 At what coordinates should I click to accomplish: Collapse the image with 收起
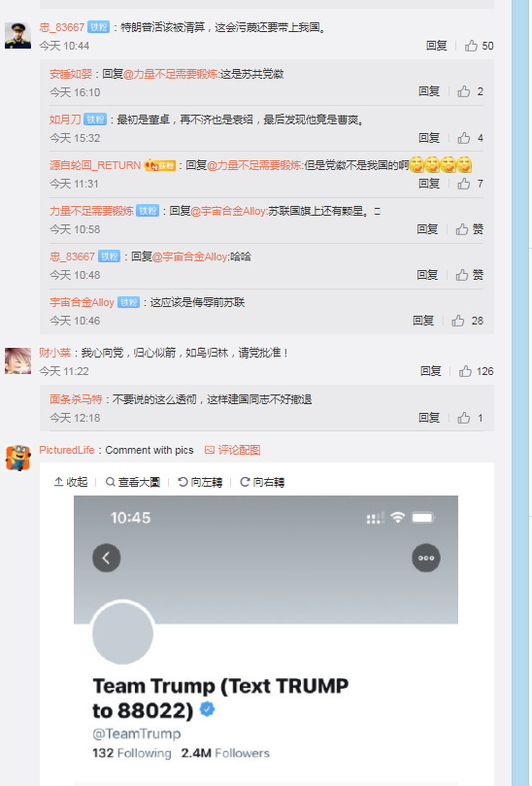click(71, 482)
